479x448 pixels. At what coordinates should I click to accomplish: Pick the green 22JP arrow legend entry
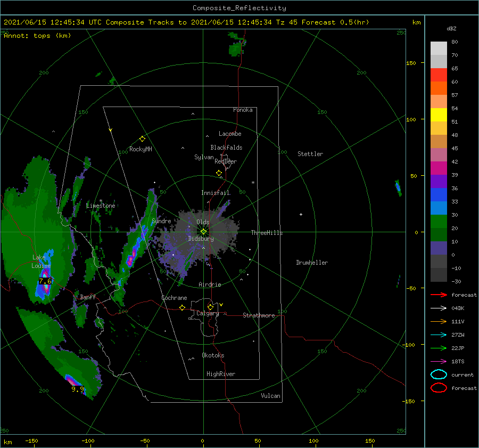(x=439, y=348)
